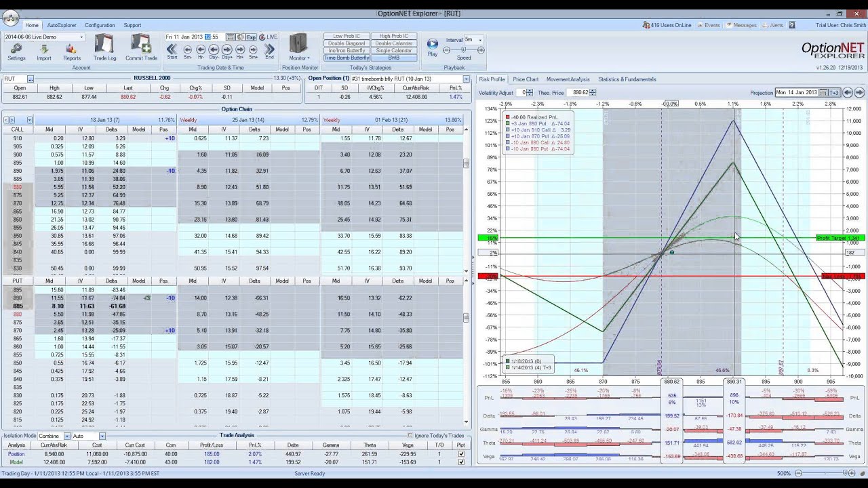Switch to Price Chart tab
This screenshot has height=488, width=868.
point(526,79)
